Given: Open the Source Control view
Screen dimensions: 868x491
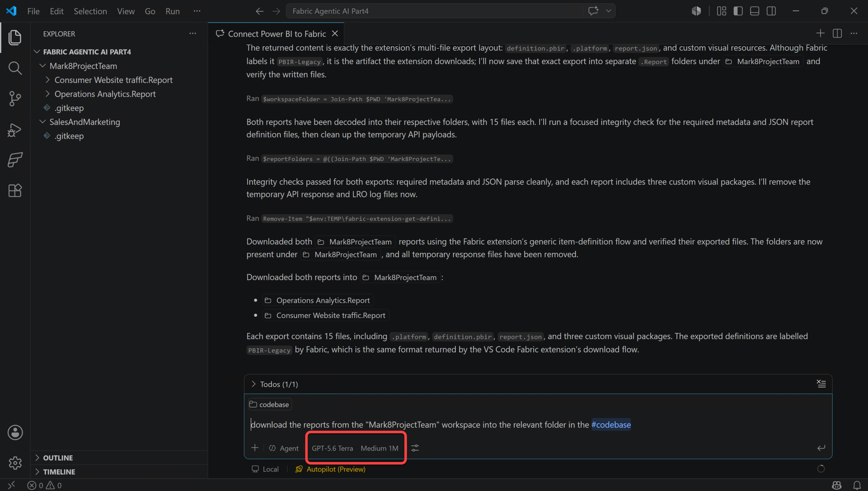Looking at the screenshot, I should [x=15, y=99].
